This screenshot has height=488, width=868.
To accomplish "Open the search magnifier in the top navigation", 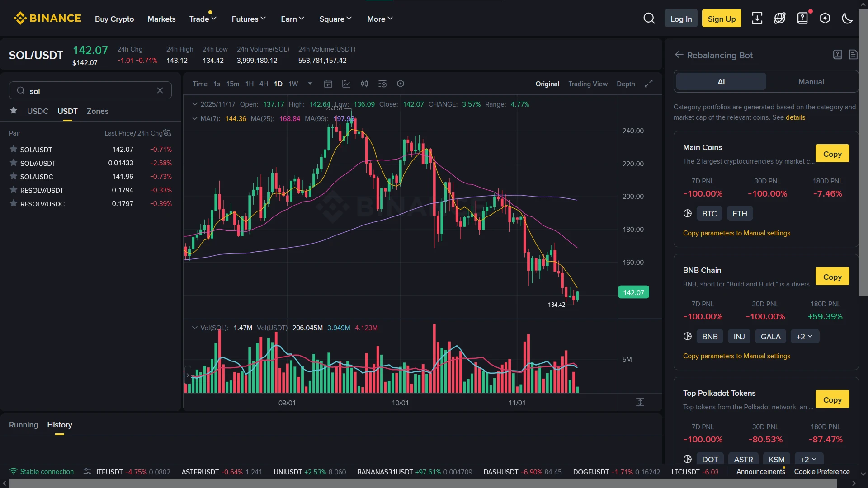I will click(x=649, y=18).
